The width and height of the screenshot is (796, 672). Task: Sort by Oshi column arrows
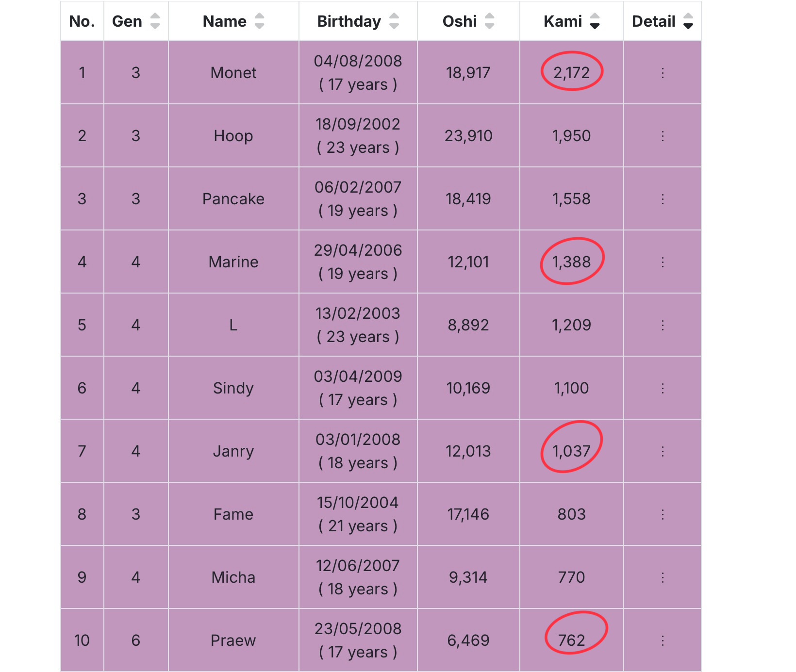[x=490, y=21]
